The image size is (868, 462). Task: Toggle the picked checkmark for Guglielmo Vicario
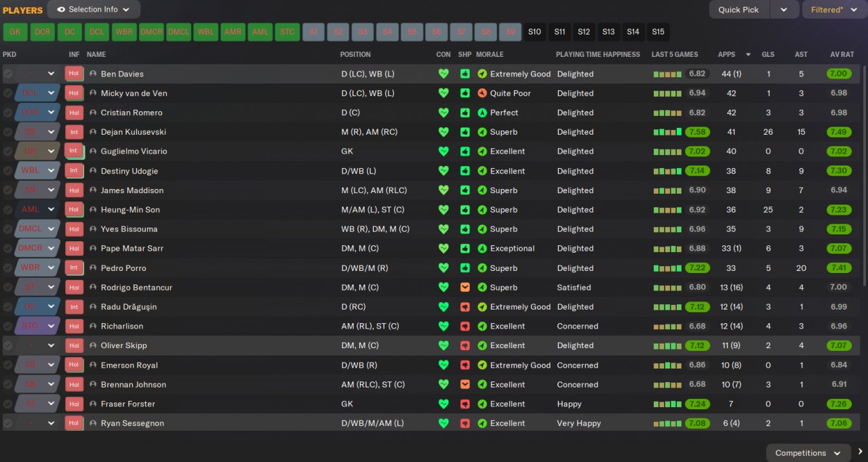[7, 151]
